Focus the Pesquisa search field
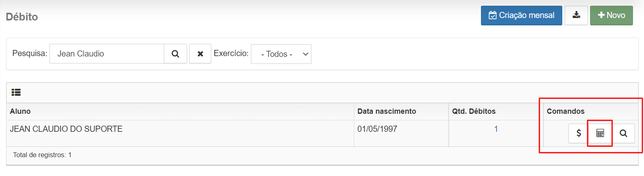The height and width of the screenshot is (176, 644). pyautogui.click(x=107, y=54)
